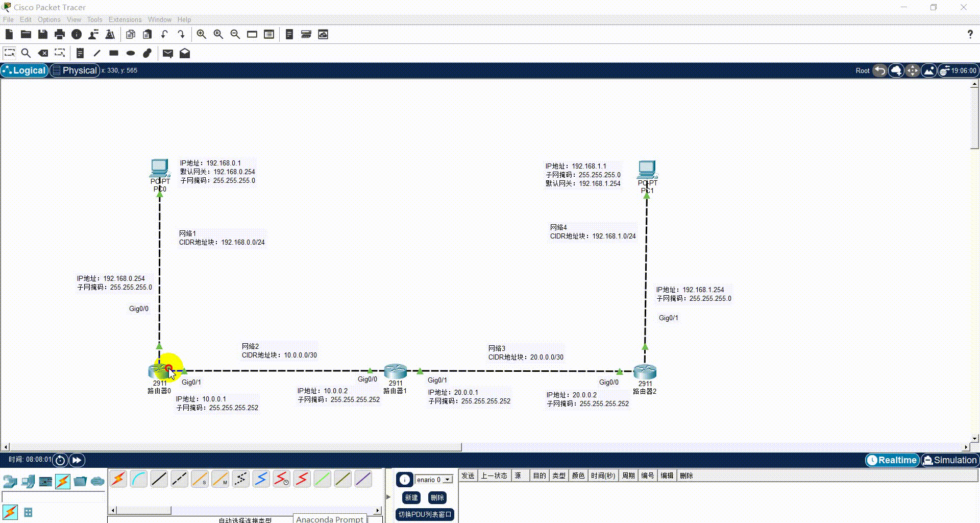Open the help question mark icon
The height and width of the screenshot is (523, 980).
(x=970, y=34)
